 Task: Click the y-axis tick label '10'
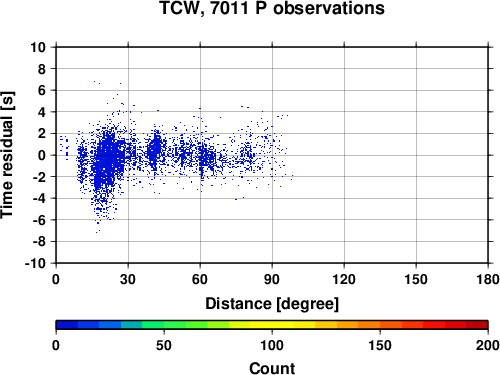point(38,47)
